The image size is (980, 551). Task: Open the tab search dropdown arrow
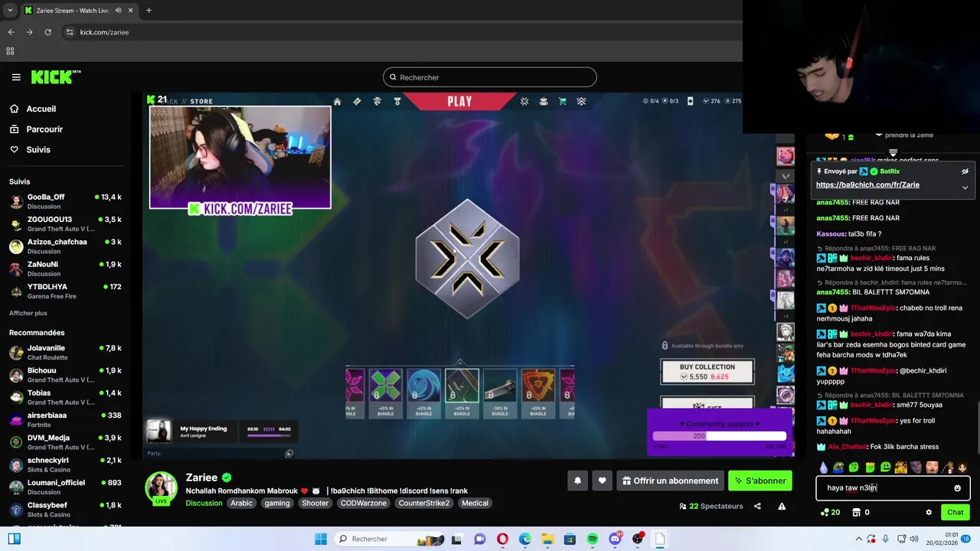[x=9, y=11]
